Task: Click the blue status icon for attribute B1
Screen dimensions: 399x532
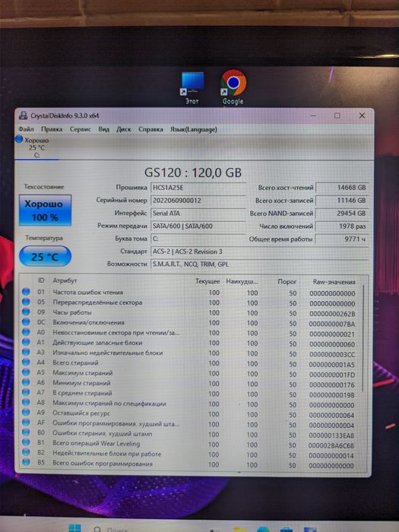Action: coord(26,442)
